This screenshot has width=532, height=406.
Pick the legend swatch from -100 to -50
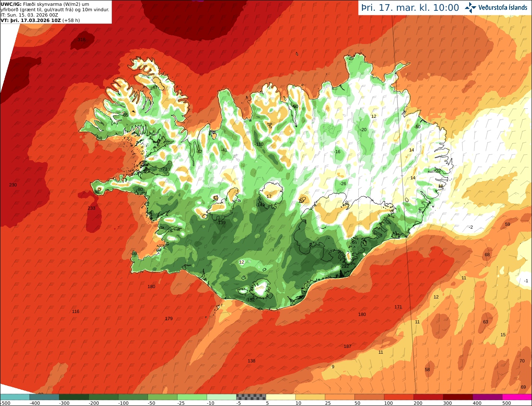(133, 397)
